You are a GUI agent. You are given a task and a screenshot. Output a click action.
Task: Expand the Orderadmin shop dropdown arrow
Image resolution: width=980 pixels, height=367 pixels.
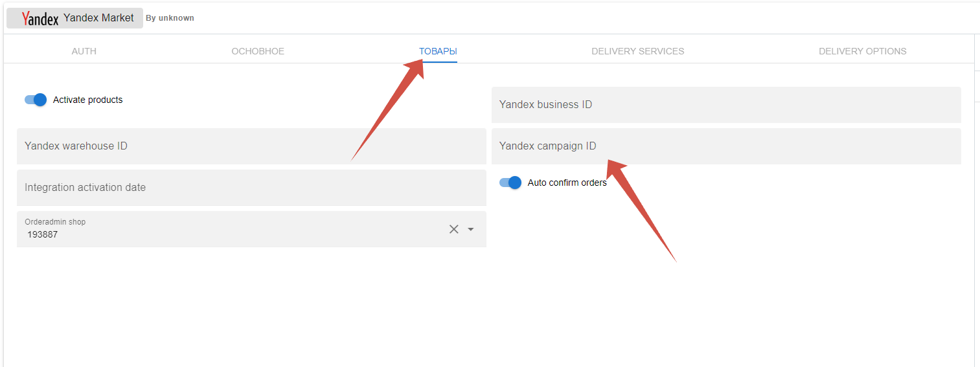[471, 229]
